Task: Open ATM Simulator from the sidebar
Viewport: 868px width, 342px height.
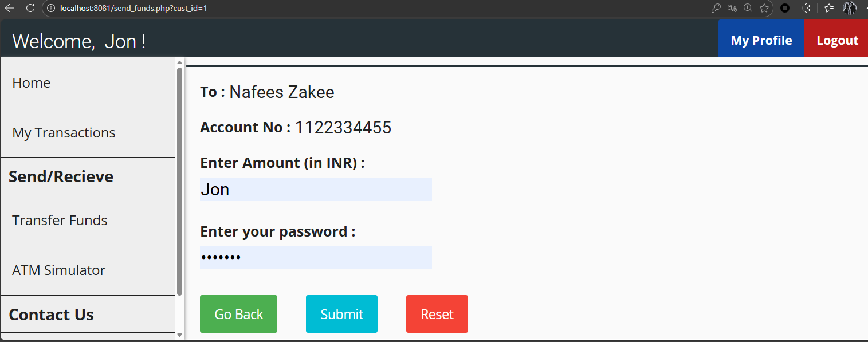Action: pos(58,270)
